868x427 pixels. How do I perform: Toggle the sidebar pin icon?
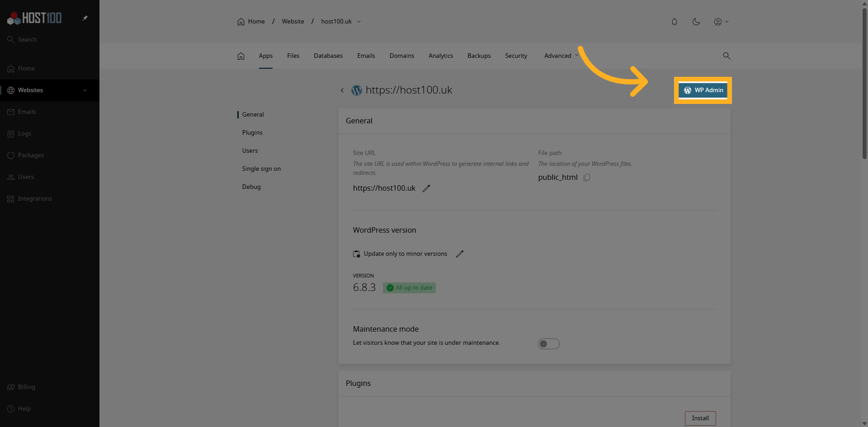coord(85,18)
